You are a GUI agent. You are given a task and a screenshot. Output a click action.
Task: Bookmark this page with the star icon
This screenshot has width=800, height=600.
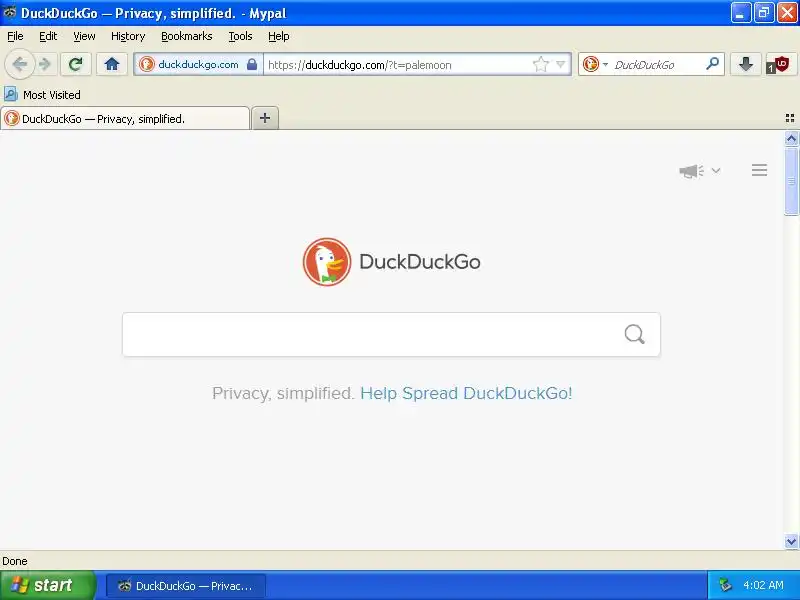point(540,64)
